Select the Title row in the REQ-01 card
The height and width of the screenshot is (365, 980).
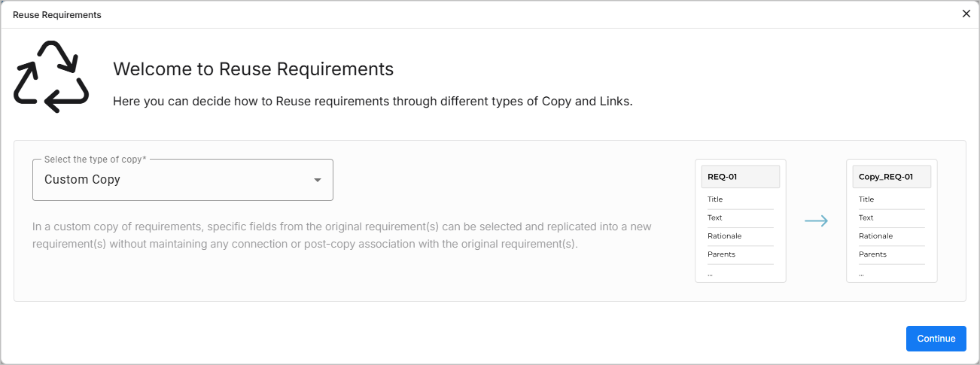(x=740, y=199)
